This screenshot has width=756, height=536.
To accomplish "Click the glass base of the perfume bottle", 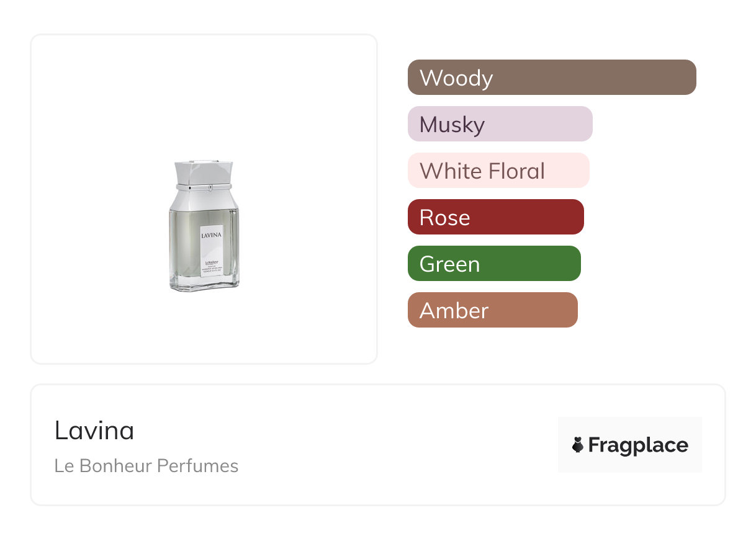I will pyautogui.click(x=204, y=285).
